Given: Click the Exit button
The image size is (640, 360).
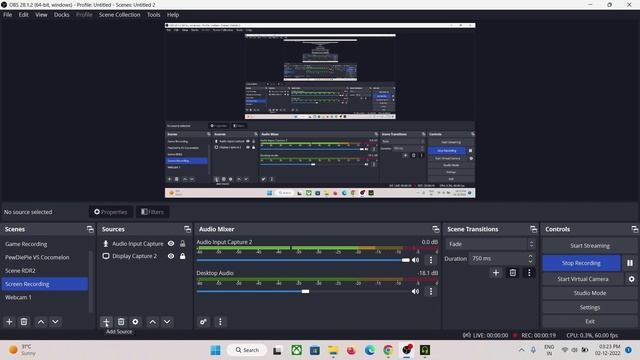Looking at the screenshot, I should click(x=590, y=321).
